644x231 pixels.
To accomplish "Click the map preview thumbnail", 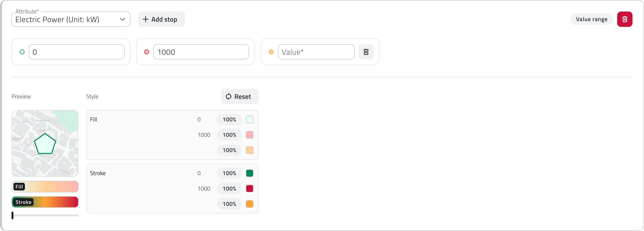I will click(x=45, y=143).
